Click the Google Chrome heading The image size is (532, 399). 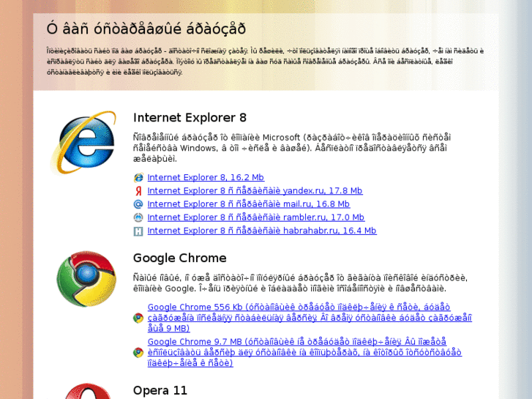tap(179, 258)
